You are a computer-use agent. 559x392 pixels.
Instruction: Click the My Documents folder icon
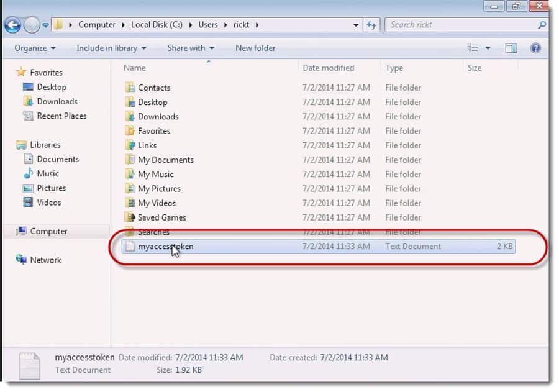130,160
